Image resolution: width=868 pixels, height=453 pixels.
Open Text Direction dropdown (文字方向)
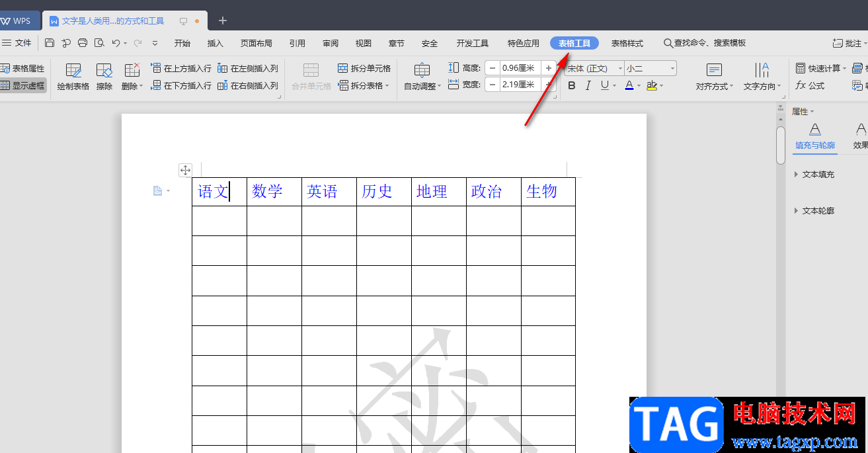(762, 77)
